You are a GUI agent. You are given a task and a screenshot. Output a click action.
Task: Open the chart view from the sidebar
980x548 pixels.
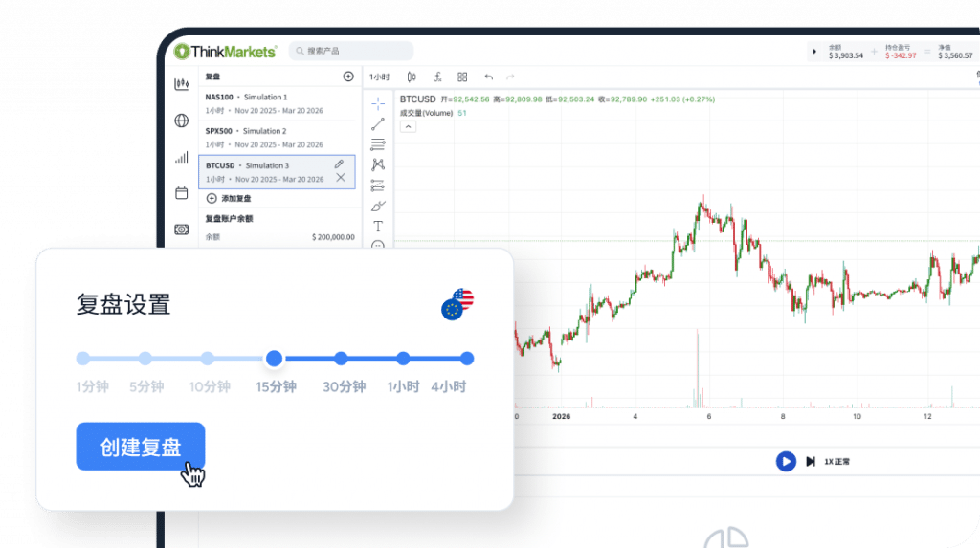coord(181,84)
